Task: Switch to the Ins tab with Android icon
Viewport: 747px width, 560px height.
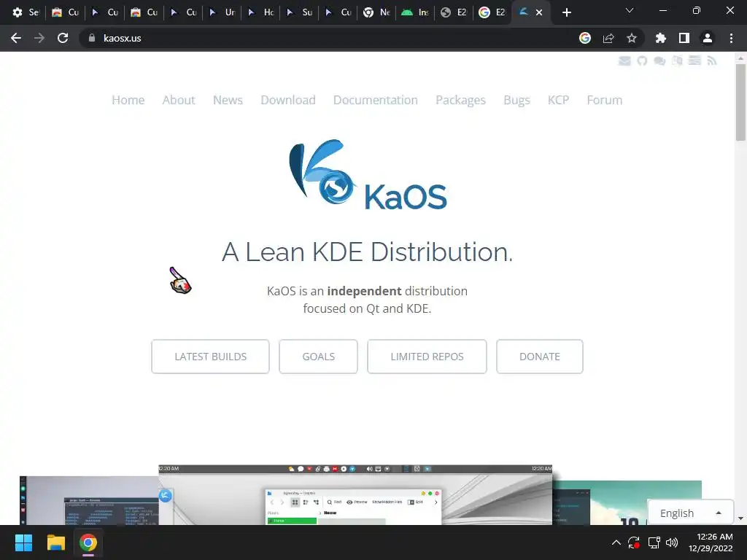Action: pos(415,12)
